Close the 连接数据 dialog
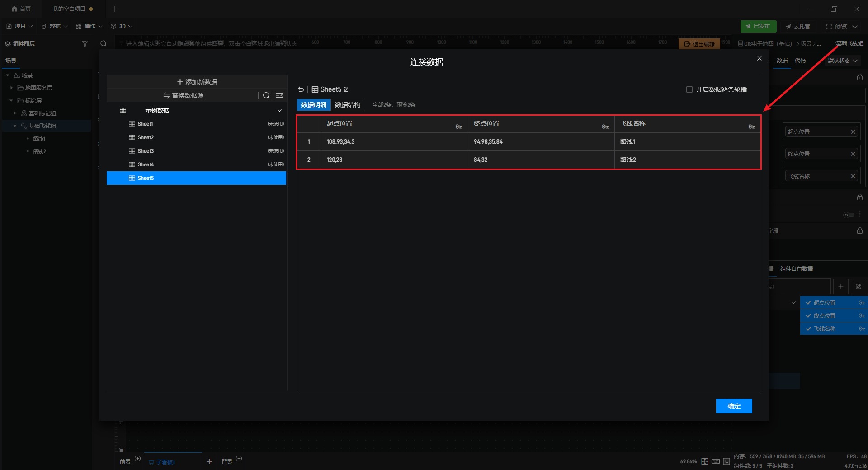868x470 pixels. 759,58
